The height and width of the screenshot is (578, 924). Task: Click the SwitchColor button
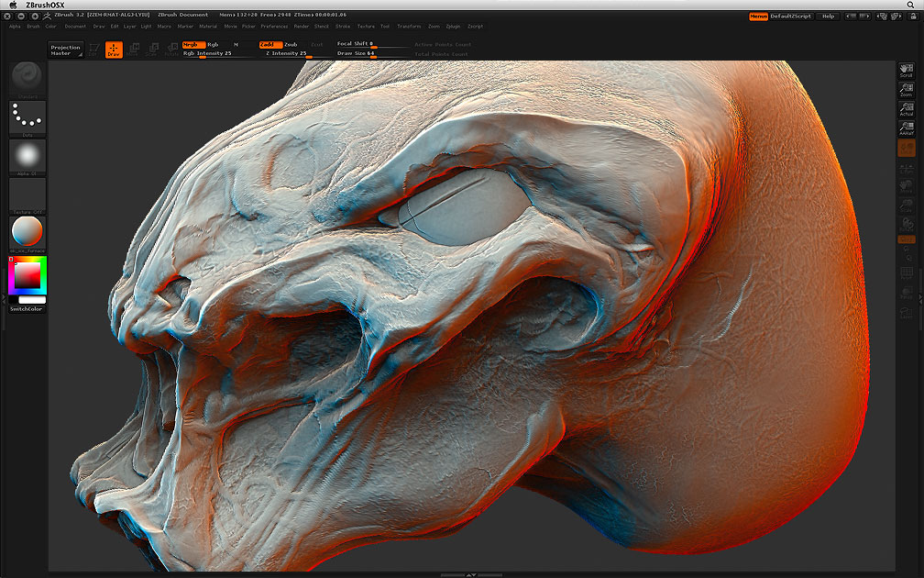27,309
